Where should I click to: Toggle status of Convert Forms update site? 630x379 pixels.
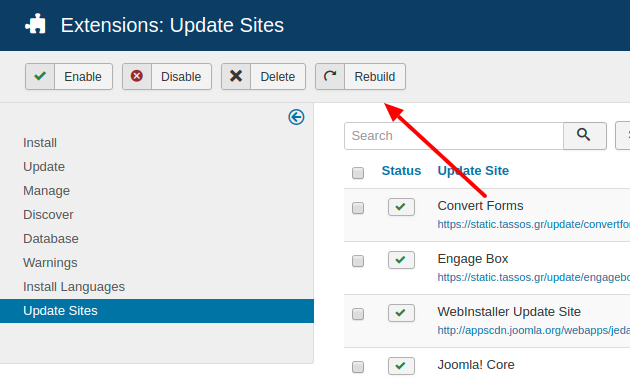pos(401,207)
